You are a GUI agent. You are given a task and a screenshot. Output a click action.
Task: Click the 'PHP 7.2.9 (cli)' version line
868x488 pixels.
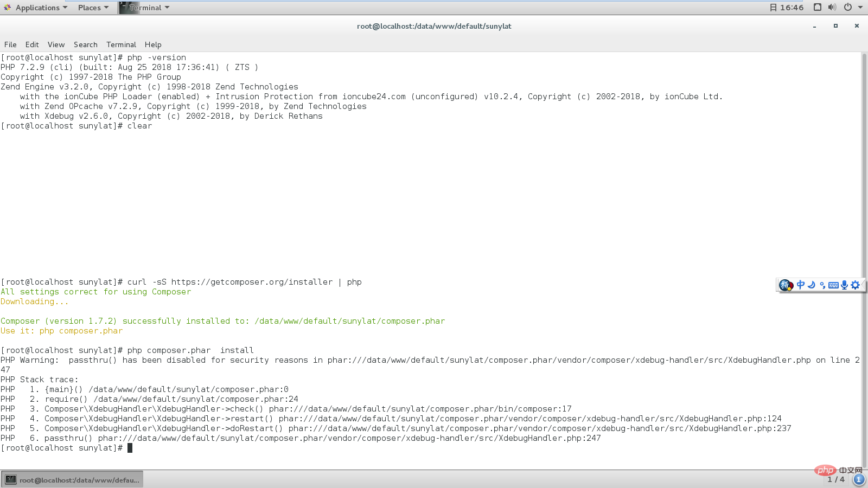129,67
